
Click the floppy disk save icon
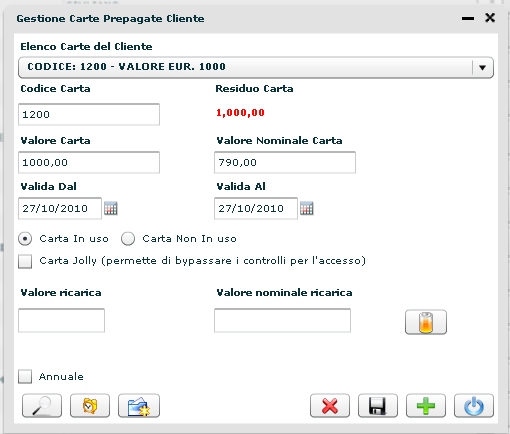(x=378, y=406)
